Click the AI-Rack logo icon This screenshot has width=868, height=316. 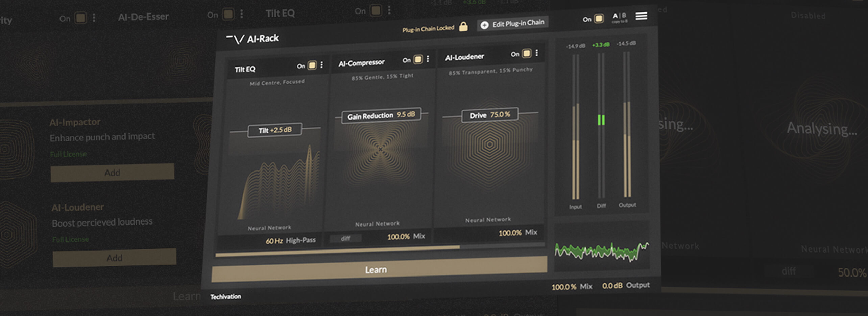[x=235, y=38]
